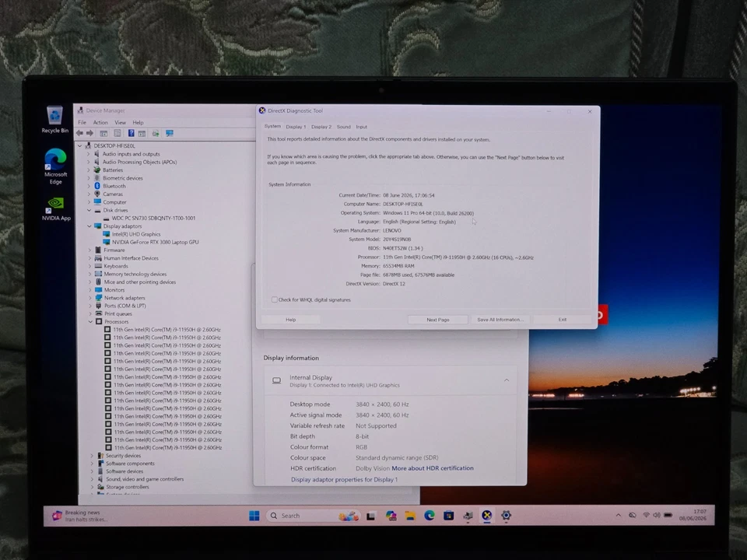Open the Copilot app on the taskbar
The height and width of the screenshot is (560, 747).
391,516
